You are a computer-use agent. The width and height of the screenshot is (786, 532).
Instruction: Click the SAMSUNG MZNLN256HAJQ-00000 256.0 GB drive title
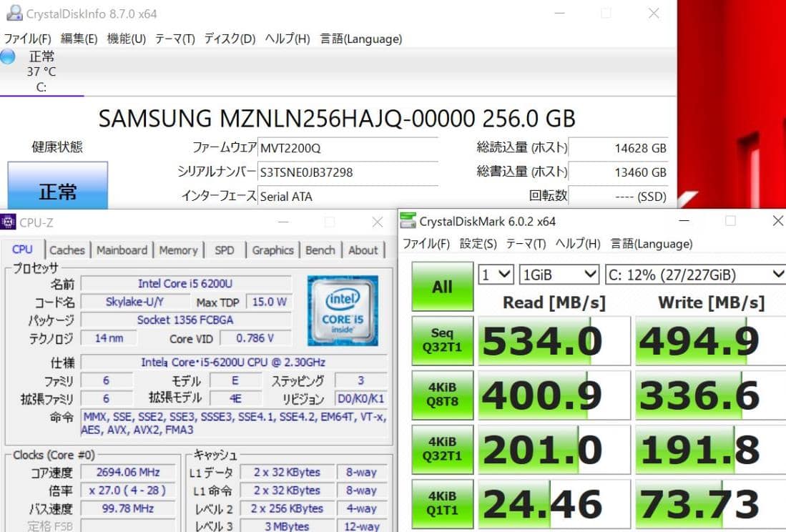(x=337, y=119)
